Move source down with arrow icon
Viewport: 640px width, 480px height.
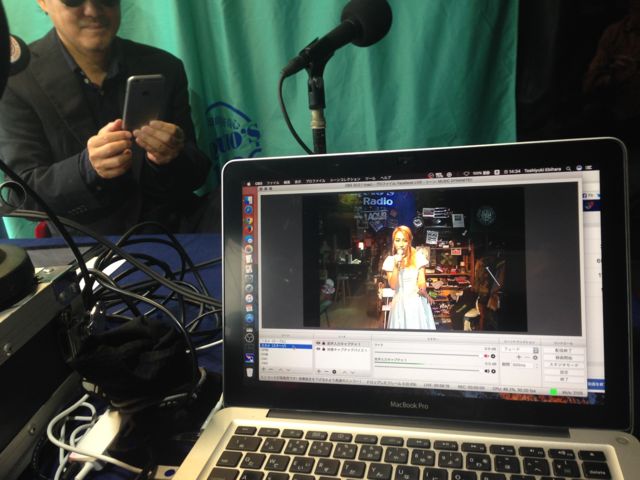pyautogui.click(x=352, y=371)
